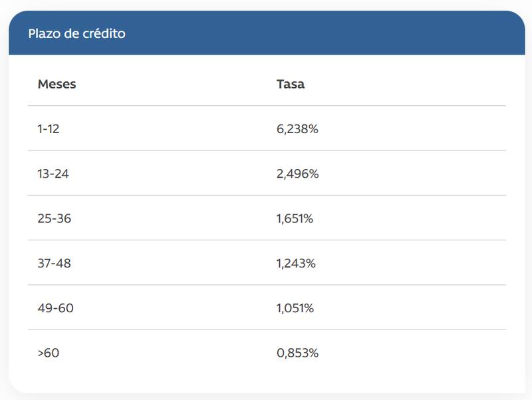
Task: Select the '1-12' months cell
Action: (x=49, y=129)
